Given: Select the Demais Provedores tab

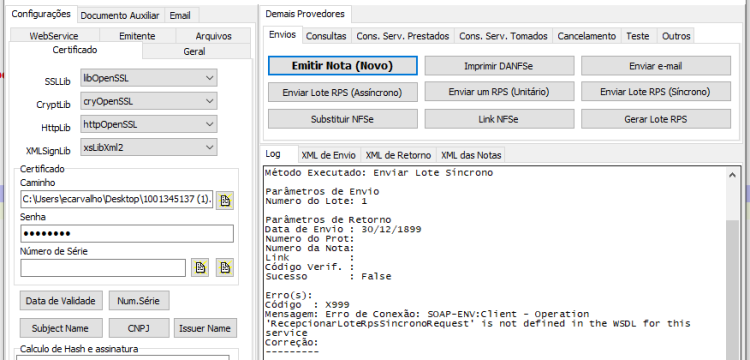Looking at the screenshot, I should click(x=305, y=14).
